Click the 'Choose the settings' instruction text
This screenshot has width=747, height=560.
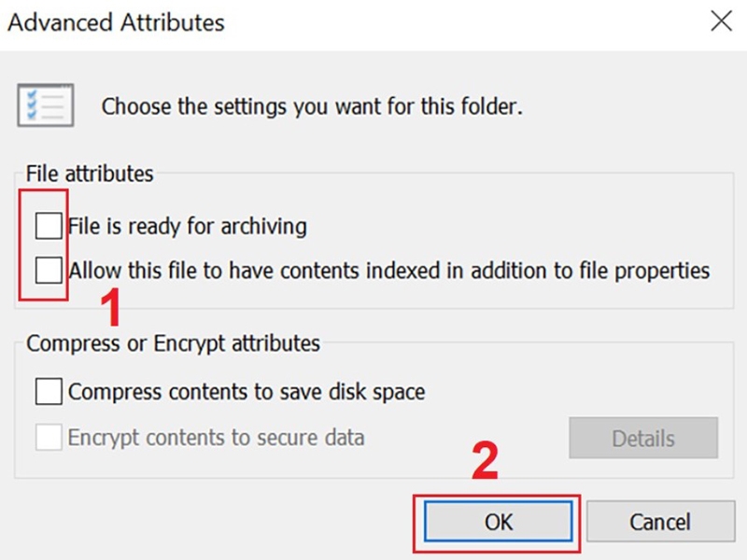pos(312,106)
